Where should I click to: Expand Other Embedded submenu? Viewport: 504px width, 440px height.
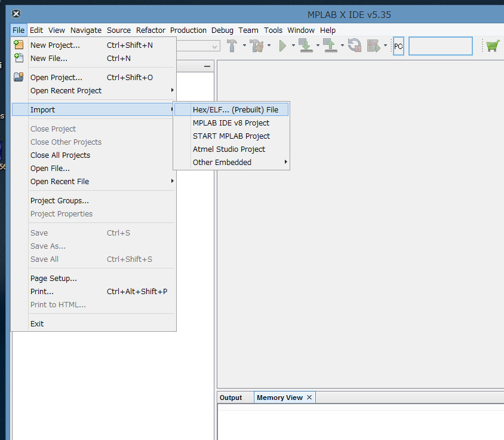pos(285,162)
